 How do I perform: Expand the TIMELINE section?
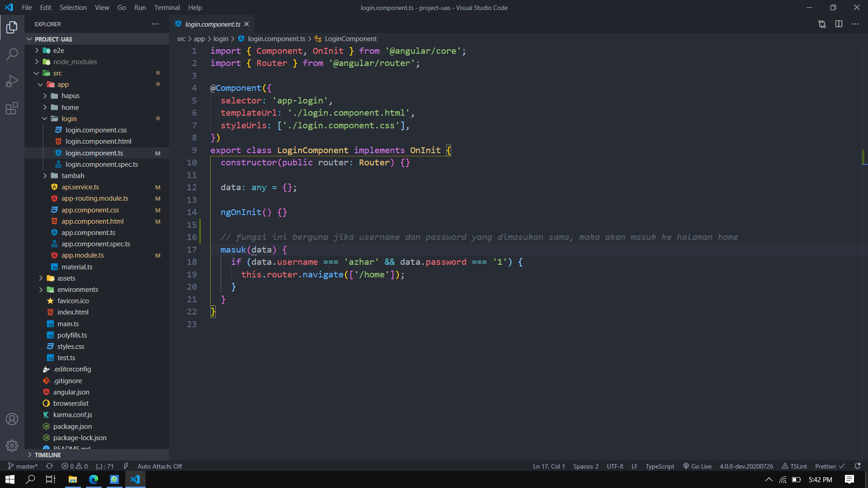point(47,455)
